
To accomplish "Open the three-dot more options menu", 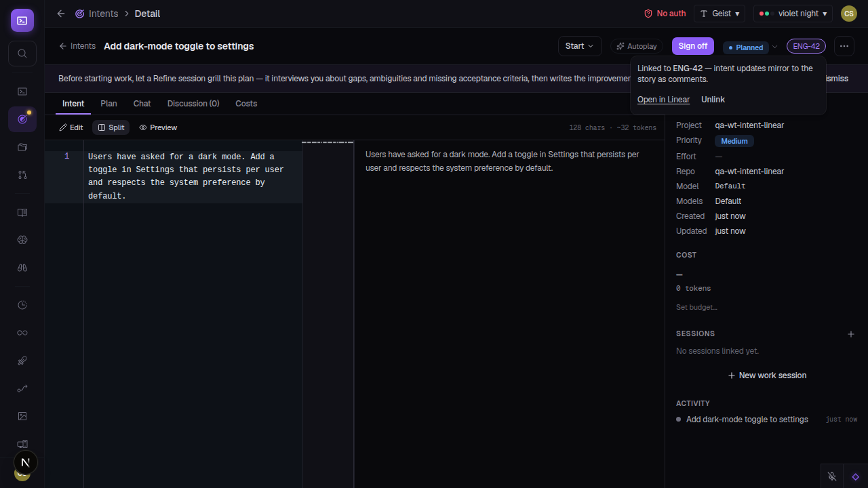I will (844, 46).
